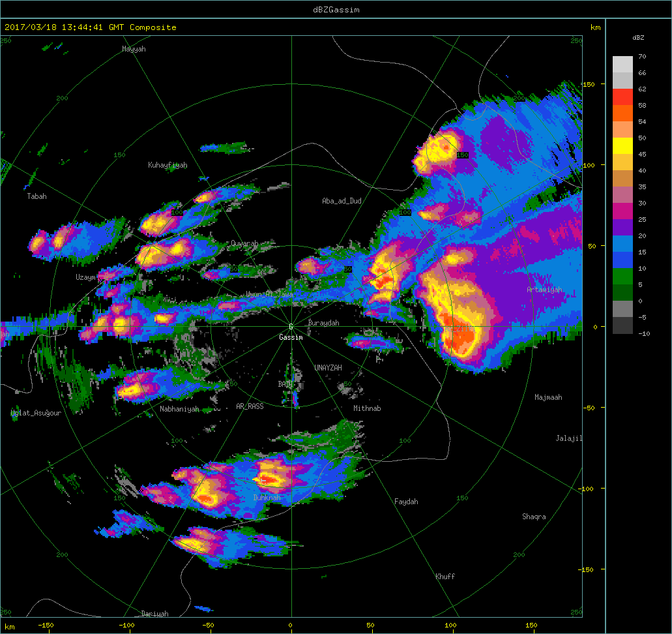Select the 'Tabah' city label
672x634 pixels.
(x=37, y=196)
